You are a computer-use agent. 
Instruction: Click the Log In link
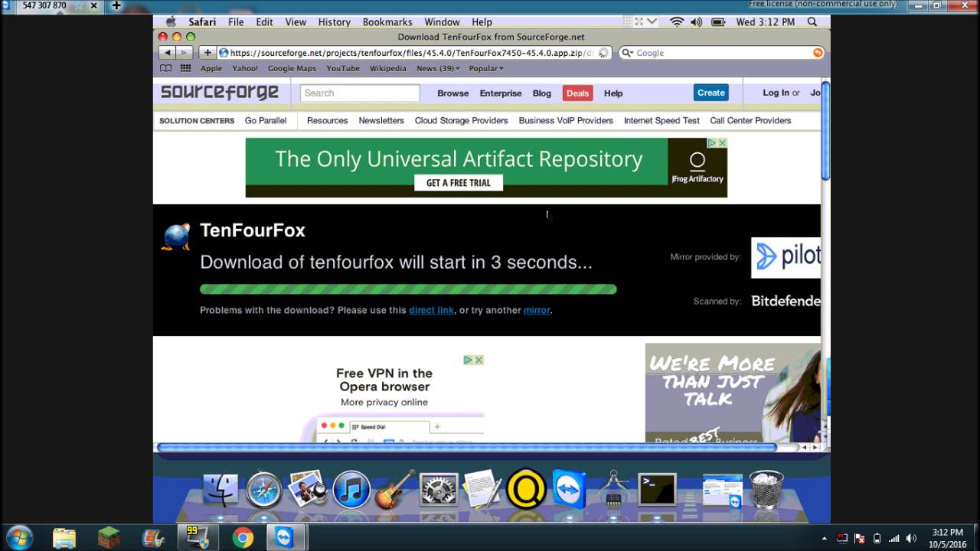(x=776, y=93)
